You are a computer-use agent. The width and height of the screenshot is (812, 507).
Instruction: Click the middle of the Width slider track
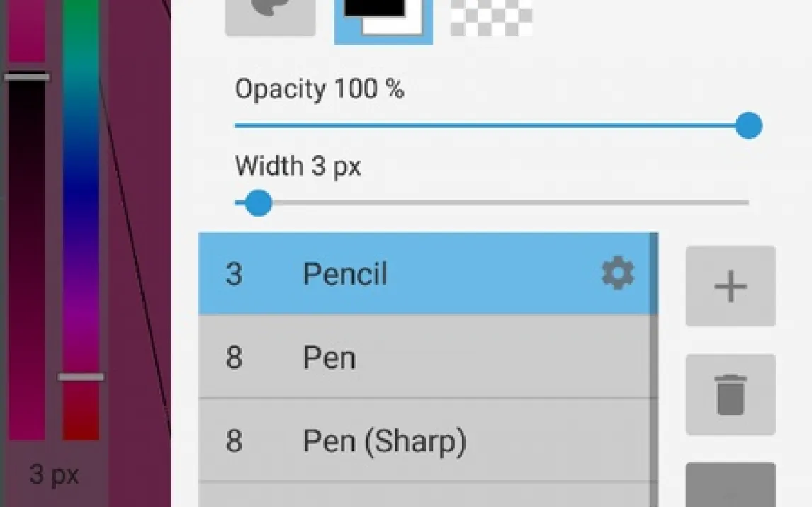[x=492, y=203]
